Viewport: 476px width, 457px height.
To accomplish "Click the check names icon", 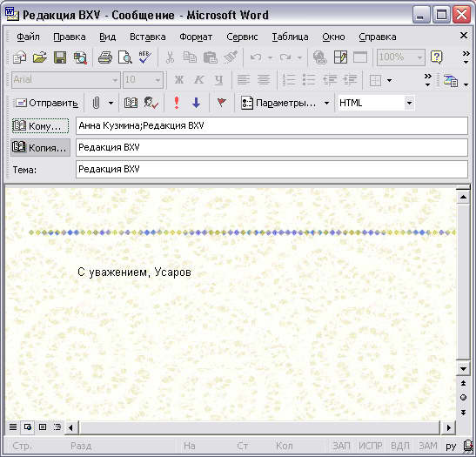I will tap(151, 103).
